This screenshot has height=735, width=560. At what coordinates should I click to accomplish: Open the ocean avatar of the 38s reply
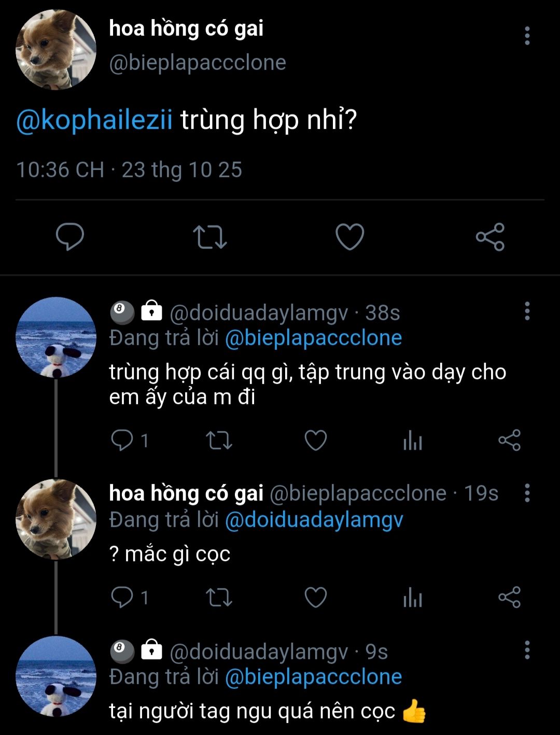coord(56,337)
